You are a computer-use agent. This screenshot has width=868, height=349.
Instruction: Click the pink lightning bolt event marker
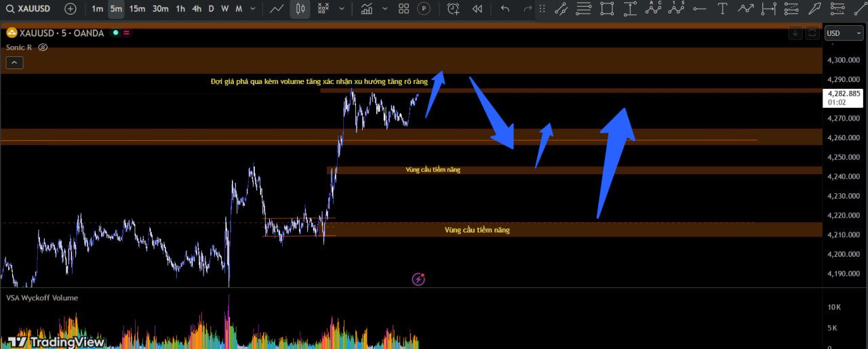click(418, 279)
